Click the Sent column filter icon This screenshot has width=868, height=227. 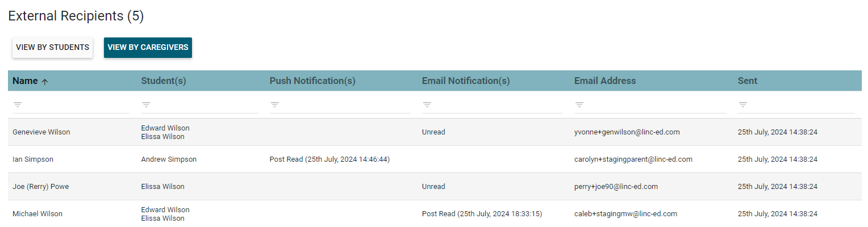tap(742, 105)
